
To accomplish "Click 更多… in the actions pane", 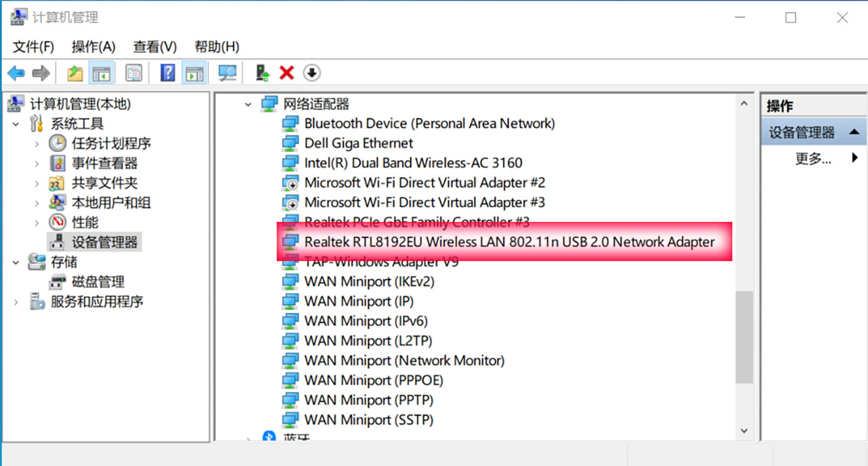I will [x=813, y=159].
